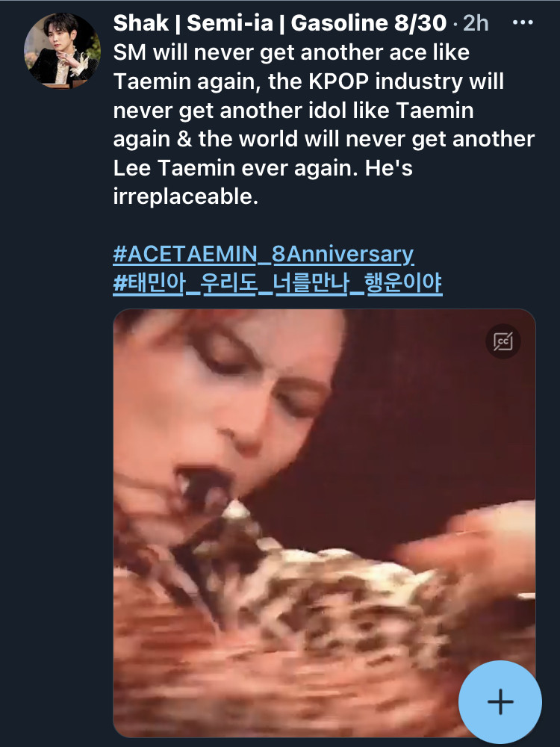Open the #ACETAEMIN_8Anniversary hashtag
Screen dimensions: 560x747
point(264,254)
